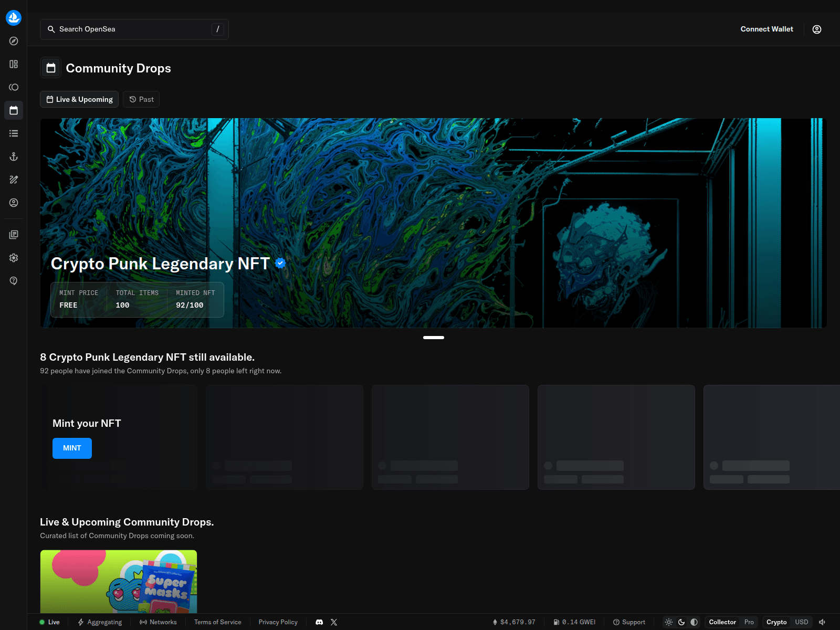Open the Discord link icon in footer
Viewport: 840px width, 630px height.
(x=319, y=622)
